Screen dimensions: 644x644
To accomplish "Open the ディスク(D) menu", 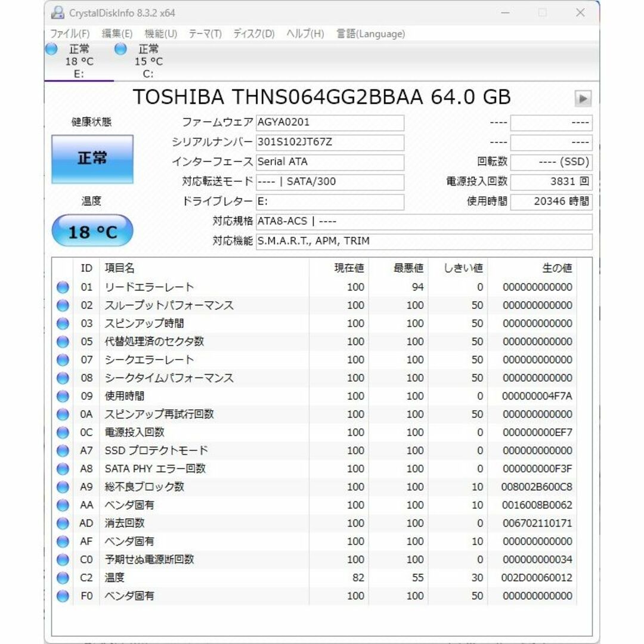I will coord(254,33).
